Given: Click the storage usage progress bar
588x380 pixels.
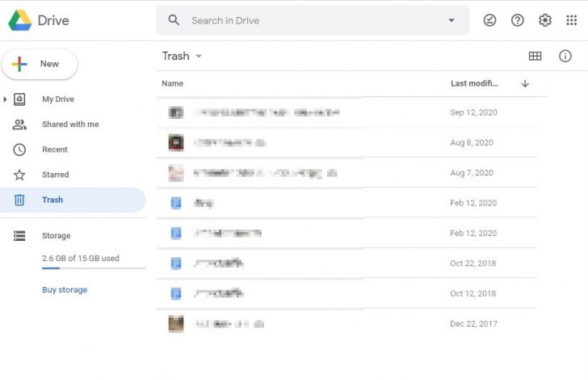Looking at the screenshot, I should (x=94, y=268).
